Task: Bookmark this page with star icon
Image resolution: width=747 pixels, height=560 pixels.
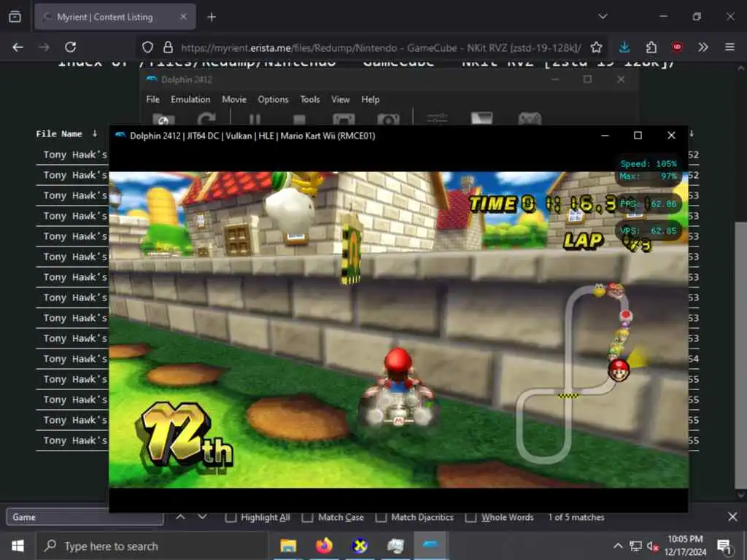Action: (596, 47)
